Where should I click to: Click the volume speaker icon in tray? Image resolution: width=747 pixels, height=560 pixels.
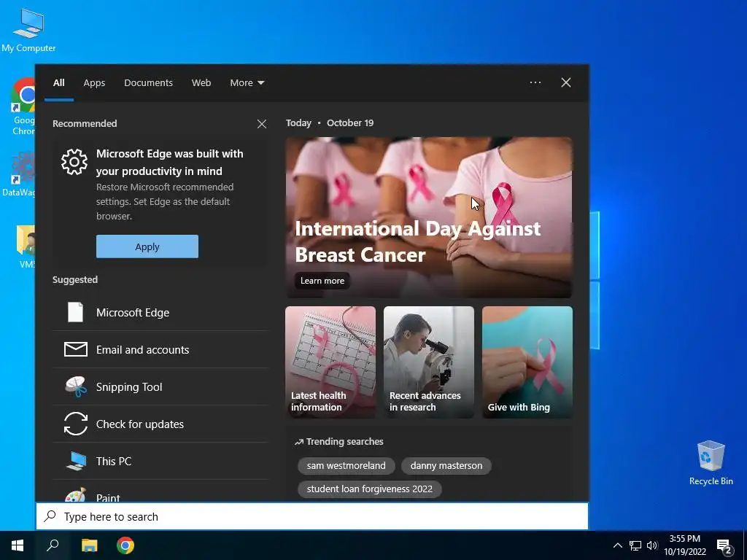pyautogui.click(x=652, y=545)
